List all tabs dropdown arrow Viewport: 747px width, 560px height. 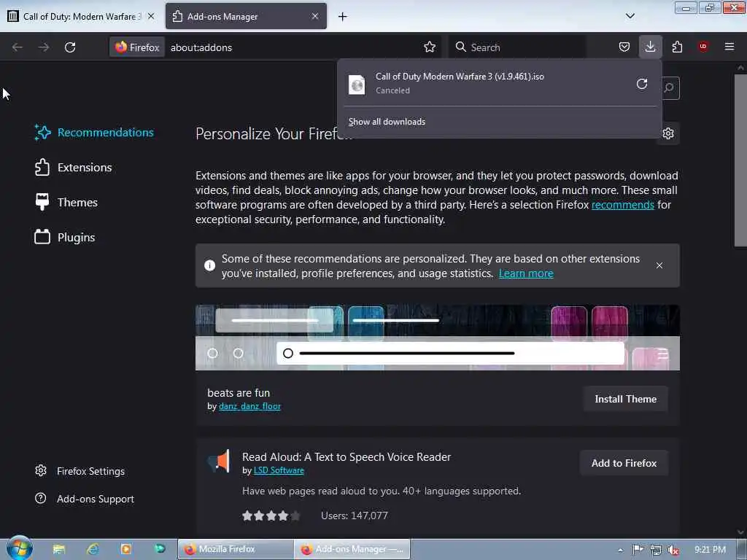pyautogui.click(x=630, y=16)
